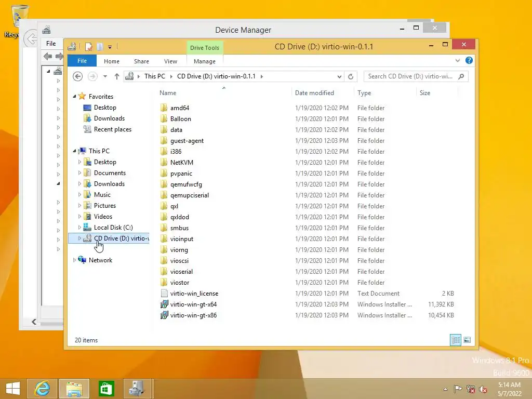This screenshot has height=399, width=532.
Task: Open Customize Quick Access Toolbar dropdown
Action: click(x=110, y=47)
